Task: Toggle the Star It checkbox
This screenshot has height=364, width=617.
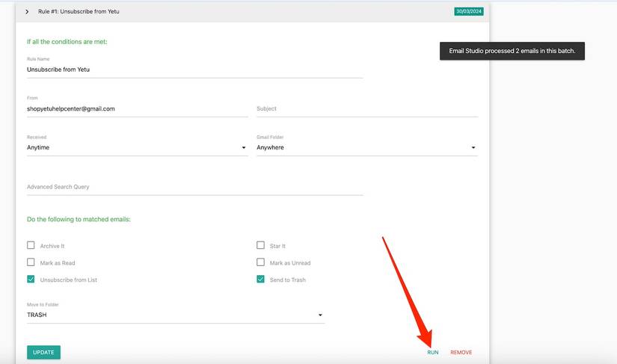Action: (260, 245)
